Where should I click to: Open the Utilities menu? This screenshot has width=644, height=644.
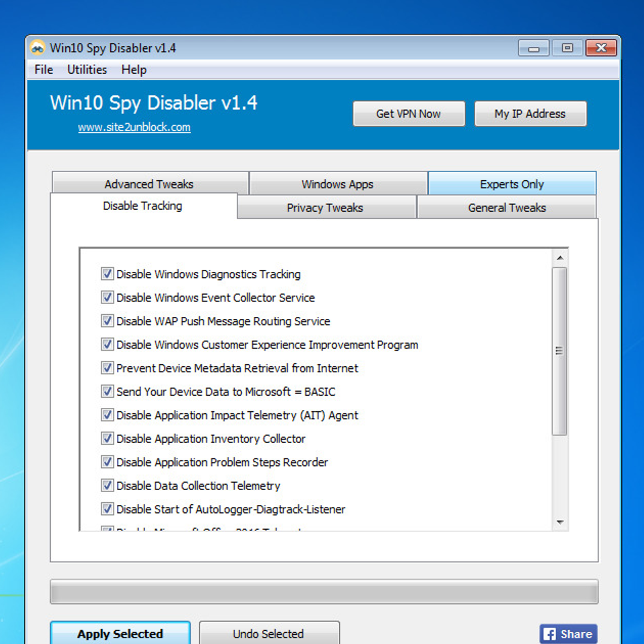pyautogui.click(x=87, y=70)
